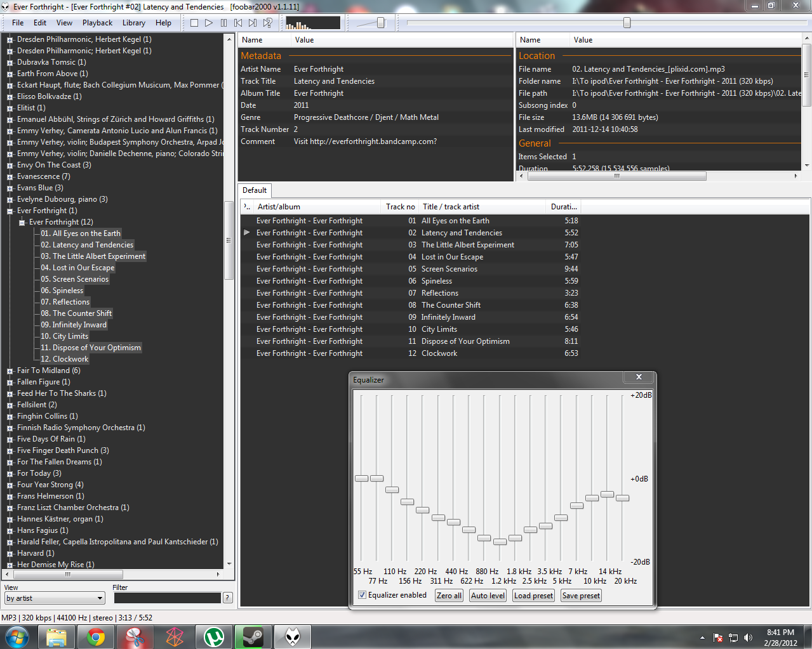Screen dimensions: 812x649
Task: Open the Zune taskbar icon
Action: pos(175,637)
